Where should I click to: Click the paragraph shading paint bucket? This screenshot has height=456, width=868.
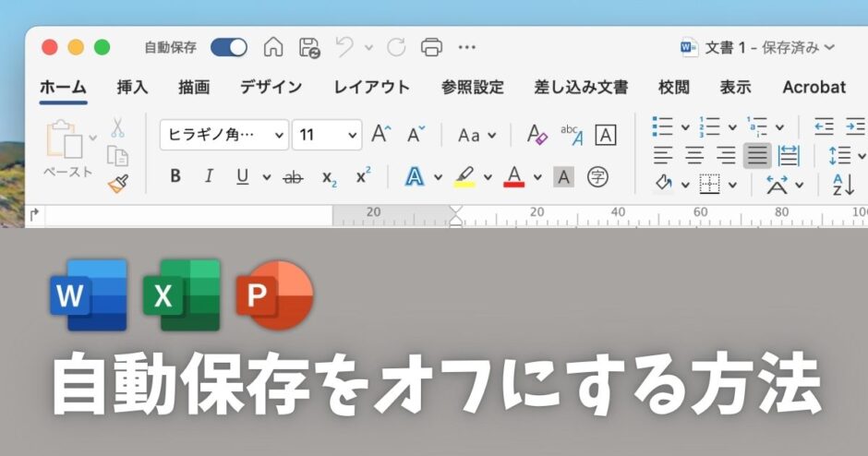tap(663, 184)
